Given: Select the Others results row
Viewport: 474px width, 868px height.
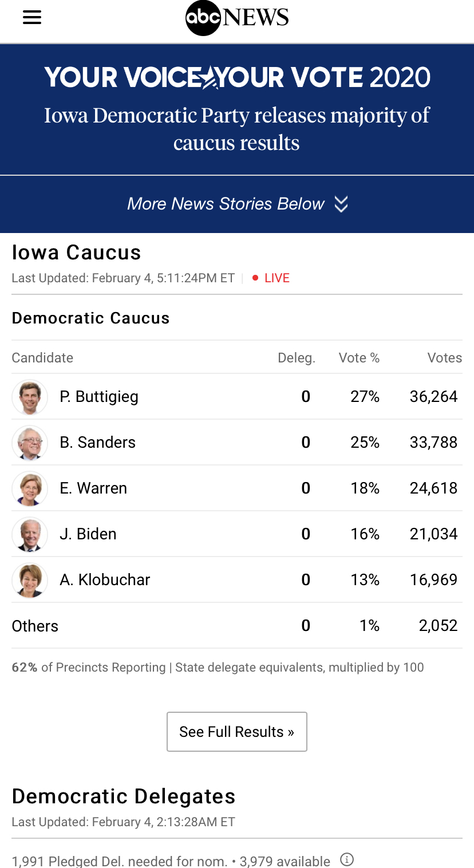Looking at the screenshot, I should pos(237,626).
